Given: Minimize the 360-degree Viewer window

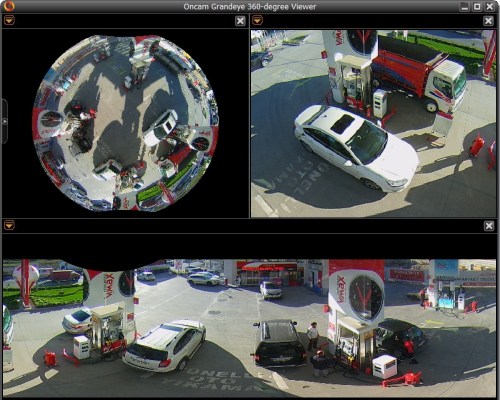Looking at the screenshot, I should pos(464,6).
